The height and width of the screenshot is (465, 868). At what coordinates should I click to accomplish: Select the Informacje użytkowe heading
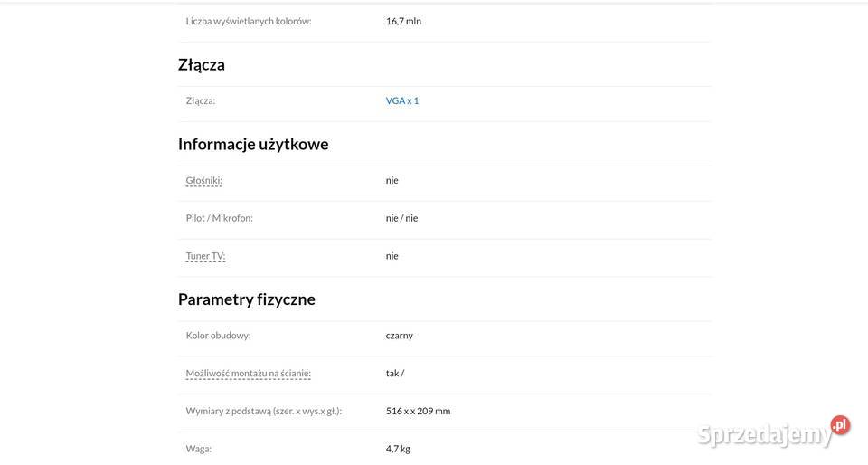(x=253, y=144)
